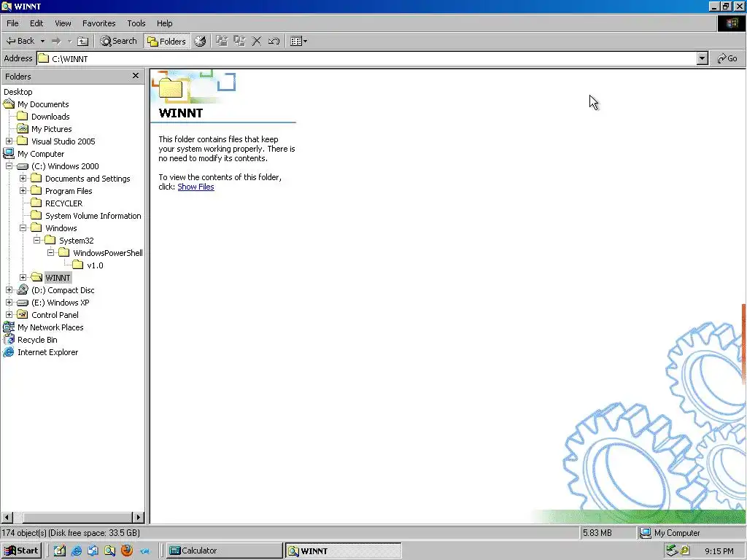This screenshot has width=747, height=560.
Task: Launch Internet Explorer from quick launch
Action: click(76, 551)
